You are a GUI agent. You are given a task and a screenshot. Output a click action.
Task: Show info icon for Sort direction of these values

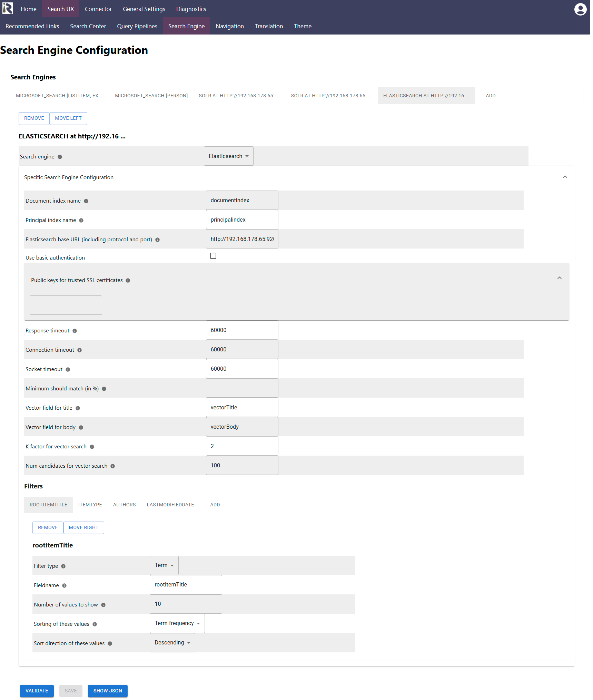[x=110, y=644]
